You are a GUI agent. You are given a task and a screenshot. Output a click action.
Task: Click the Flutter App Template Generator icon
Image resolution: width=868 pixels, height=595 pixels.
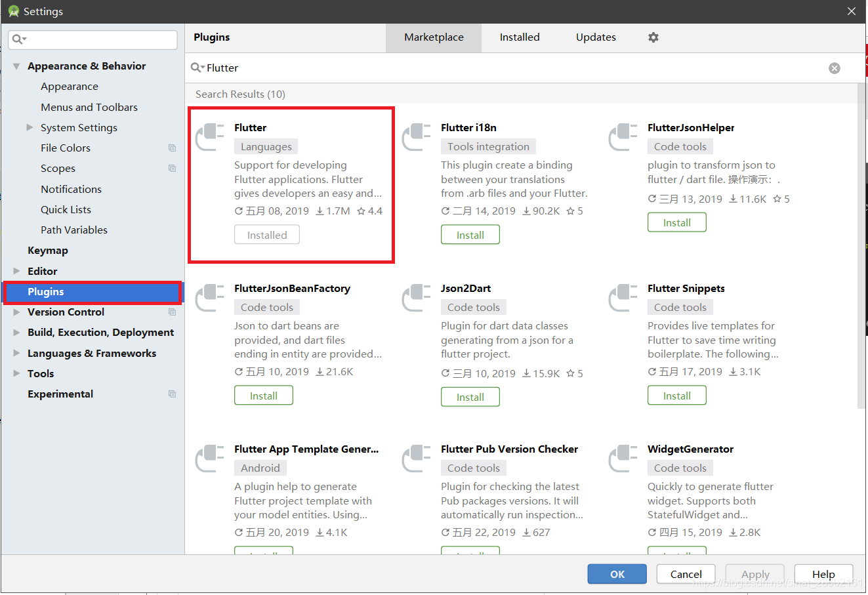coord(211,459)
